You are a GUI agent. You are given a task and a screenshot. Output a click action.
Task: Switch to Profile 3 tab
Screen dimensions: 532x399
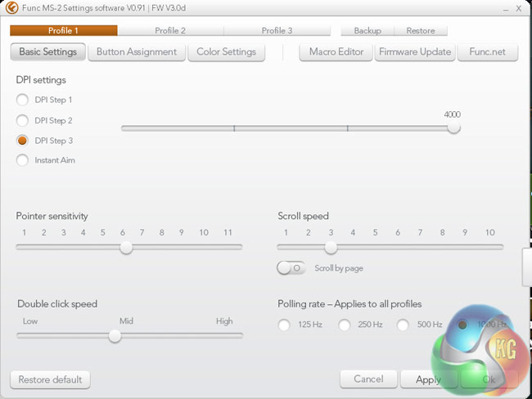(x=277, y=30)
